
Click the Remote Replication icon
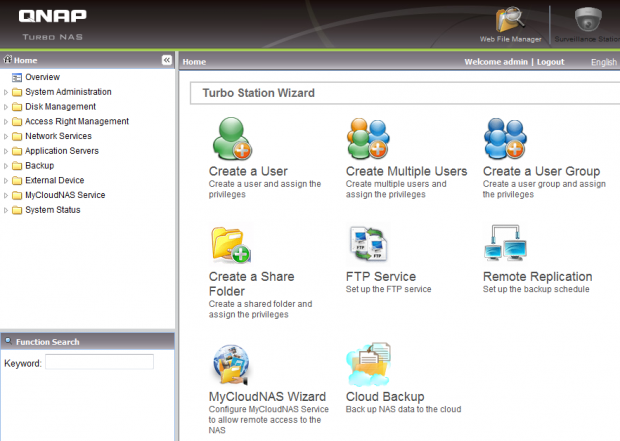(x=505, y=242)
